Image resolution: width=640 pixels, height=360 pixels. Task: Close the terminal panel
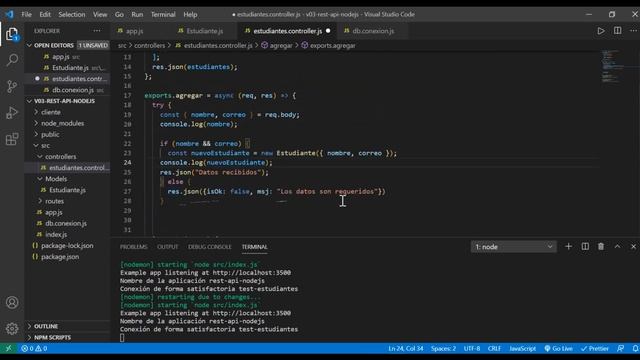[x=633, y=247]
